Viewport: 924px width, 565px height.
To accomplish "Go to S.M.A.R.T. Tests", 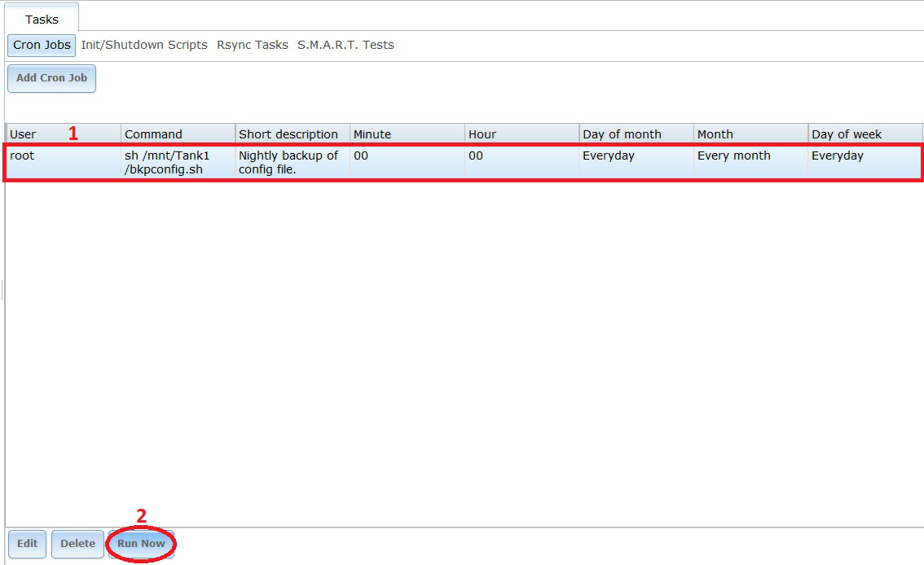I will click(345, 45).
